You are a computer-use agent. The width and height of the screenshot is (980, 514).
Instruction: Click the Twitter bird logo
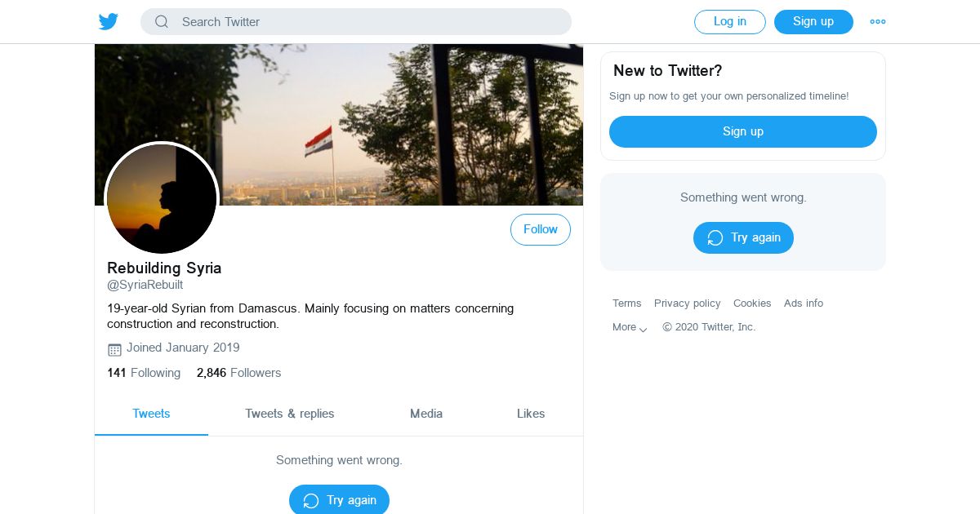109,22
